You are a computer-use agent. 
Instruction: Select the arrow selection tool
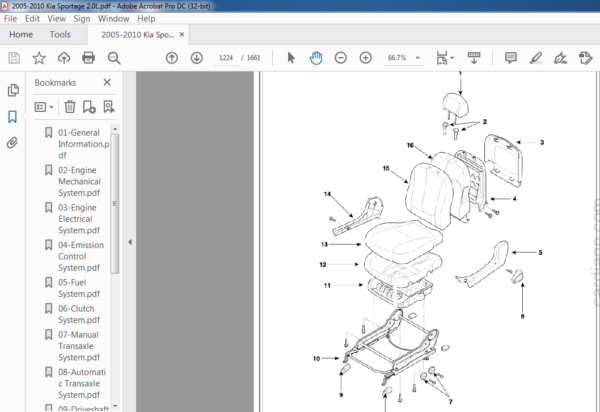[291, 58]
